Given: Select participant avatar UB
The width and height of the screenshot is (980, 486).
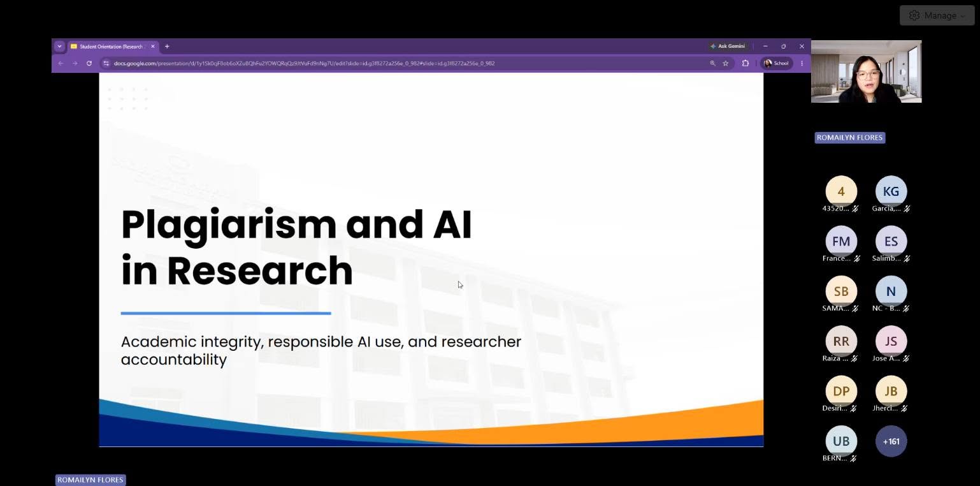Looking at the screenshot, I should [841, 441].
